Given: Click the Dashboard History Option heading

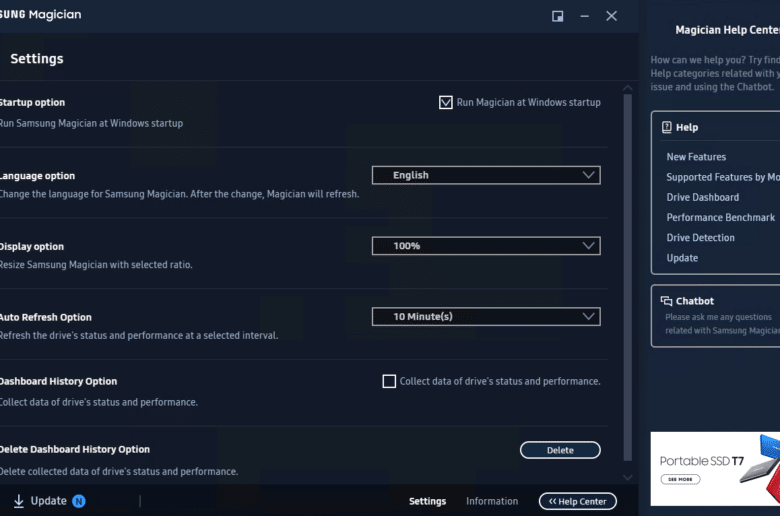Looking at the screenshot, I should coord(58,382).
